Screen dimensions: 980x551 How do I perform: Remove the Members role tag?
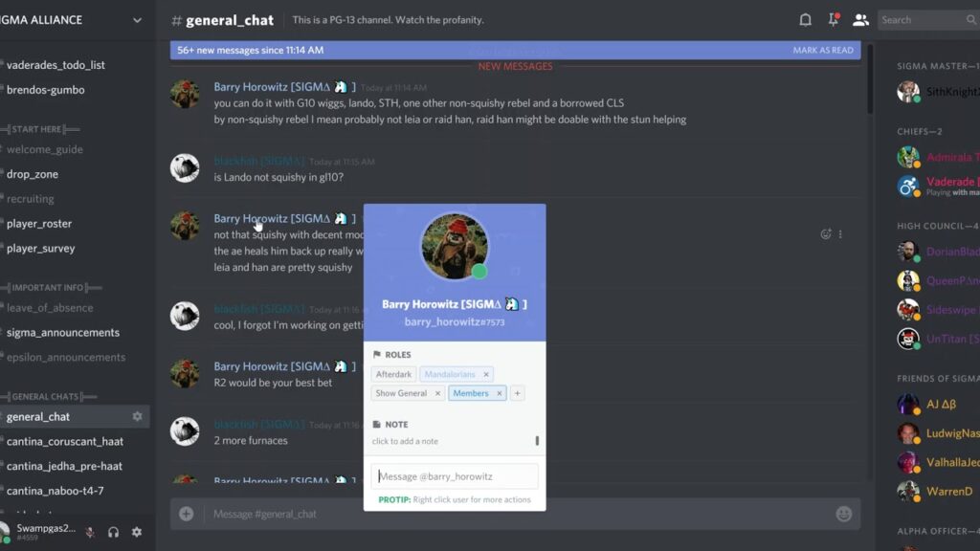499,393
